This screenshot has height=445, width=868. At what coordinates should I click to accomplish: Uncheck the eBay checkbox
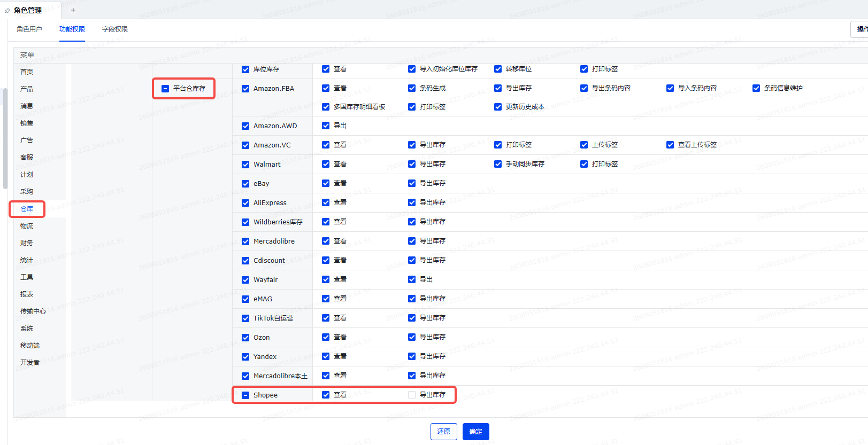point(245,184)
